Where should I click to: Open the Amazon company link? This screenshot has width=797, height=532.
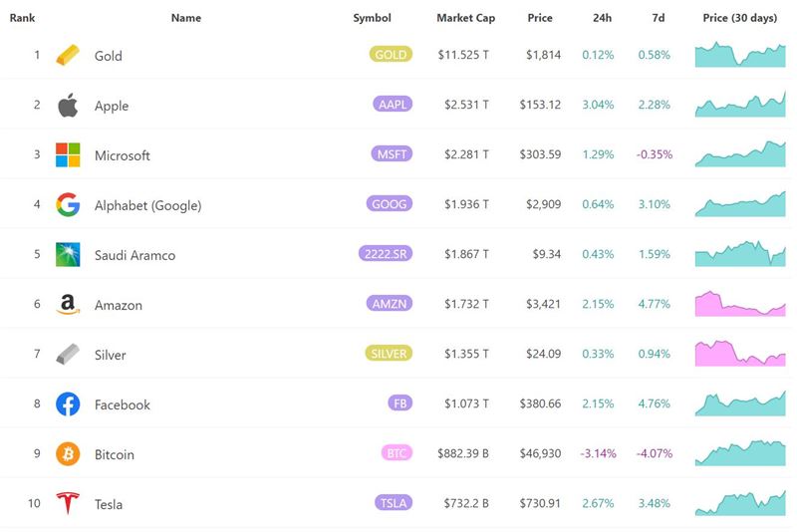coord(118,305)
